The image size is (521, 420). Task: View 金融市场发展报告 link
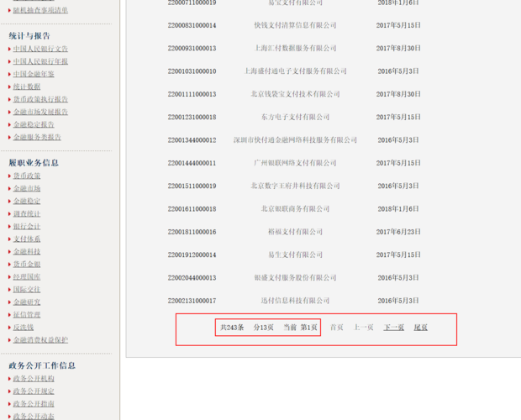click(x=40, y=112)
